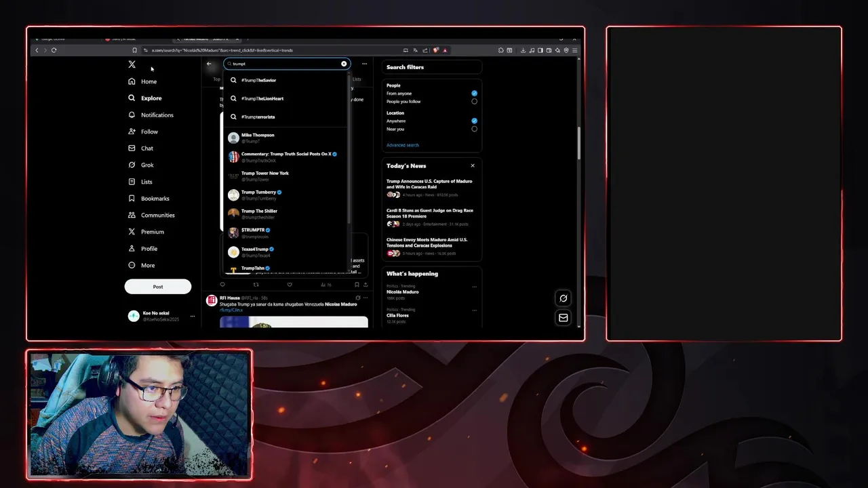Image resolution: width=868 pixels, height=488 pixels.
Task: Repost the post with 76 views
Action: (x=256, y=285)
